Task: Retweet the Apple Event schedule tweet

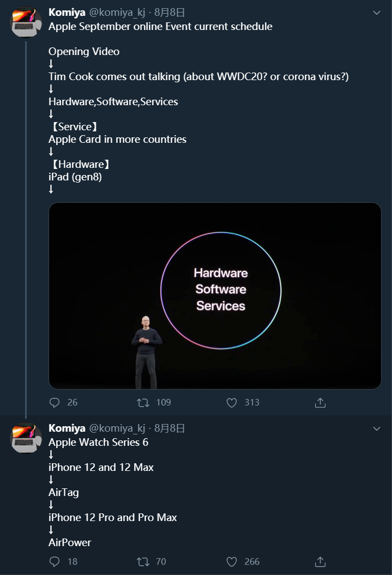Action: click(143, 403)
